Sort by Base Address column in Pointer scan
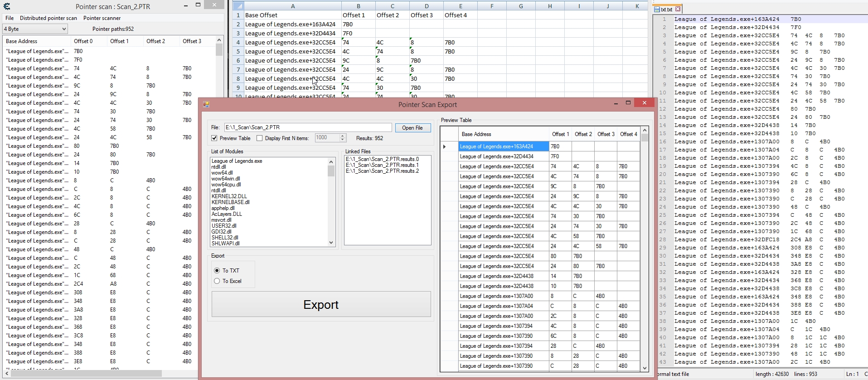This screenshot has width=868, height=380. 37,41
